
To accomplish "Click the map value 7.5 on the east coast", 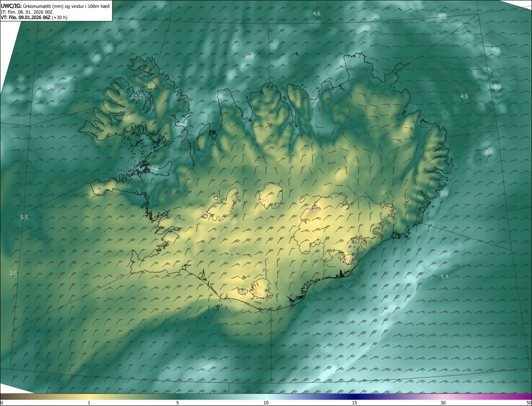I will [x=444, y=194].
